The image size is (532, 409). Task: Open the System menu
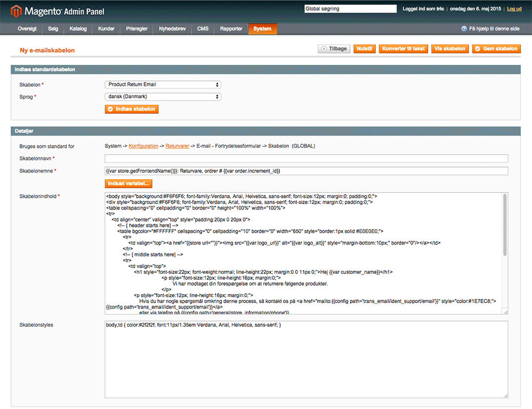coord(262,29)
